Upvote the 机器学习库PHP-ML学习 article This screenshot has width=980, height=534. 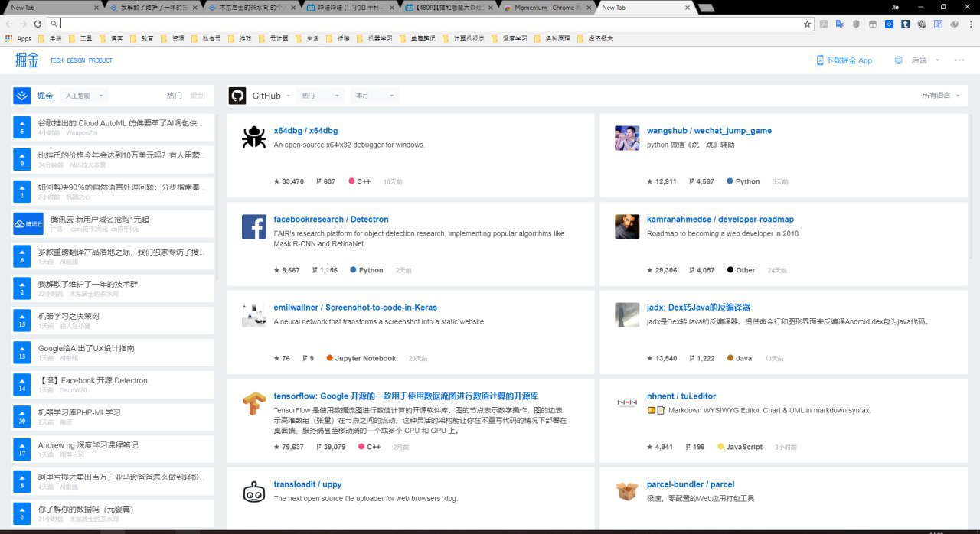[22, 417]
